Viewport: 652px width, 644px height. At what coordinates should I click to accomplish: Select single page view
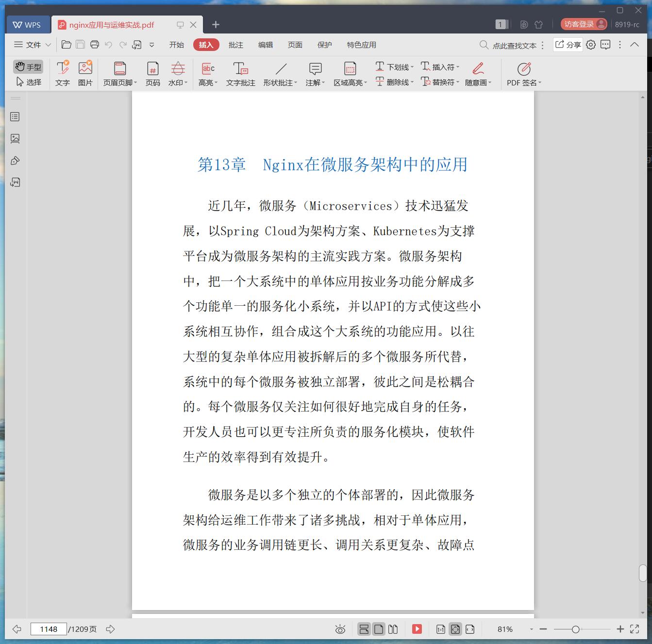pos(378,629)
